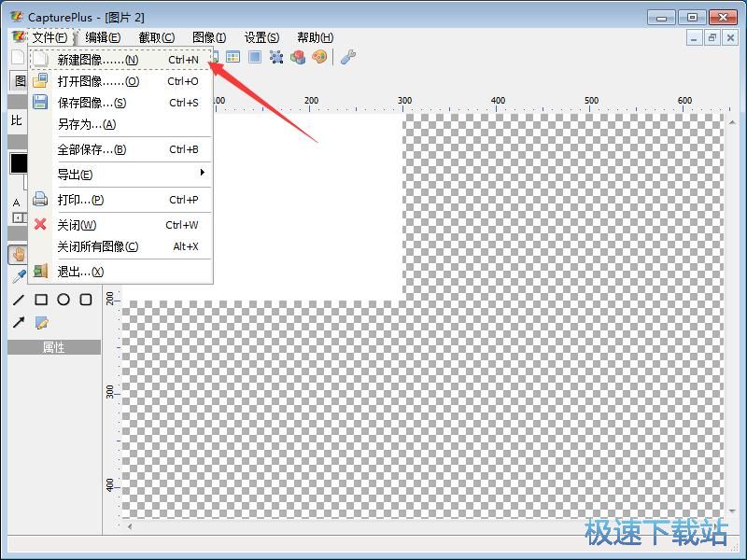Click the 属性 (Properties) panel header

point(54,347)
